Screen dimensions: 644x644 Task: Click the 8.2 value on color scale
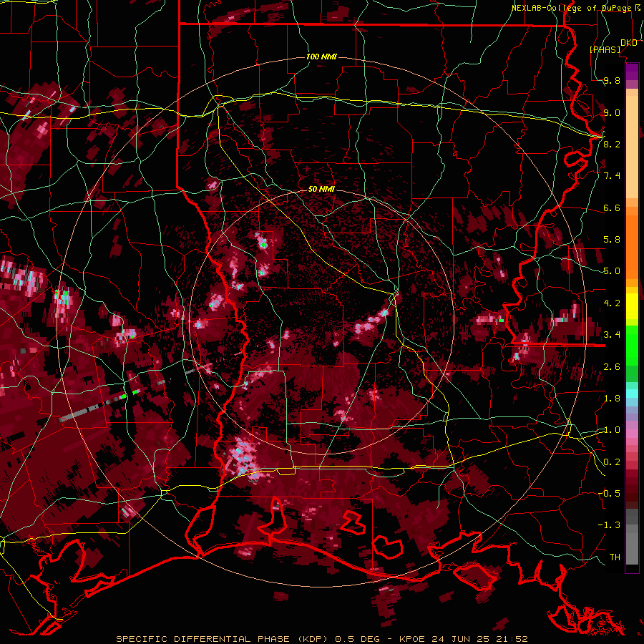click(612, 144)
